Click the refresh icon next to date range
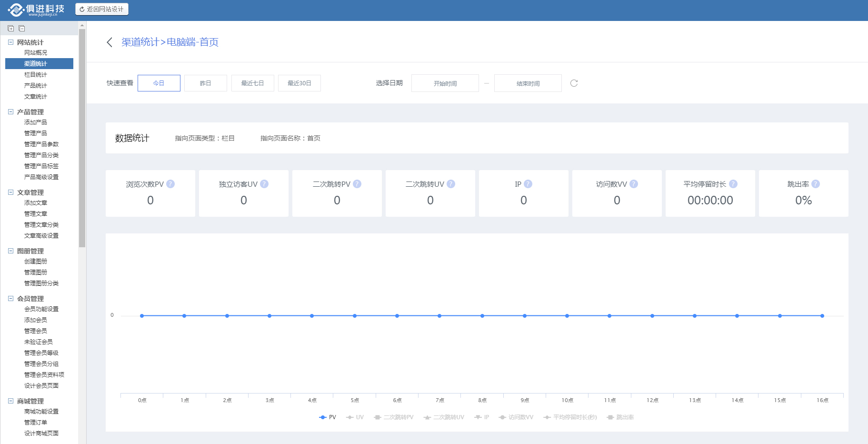The image size is (868, 444). click(x=574, y=83)
